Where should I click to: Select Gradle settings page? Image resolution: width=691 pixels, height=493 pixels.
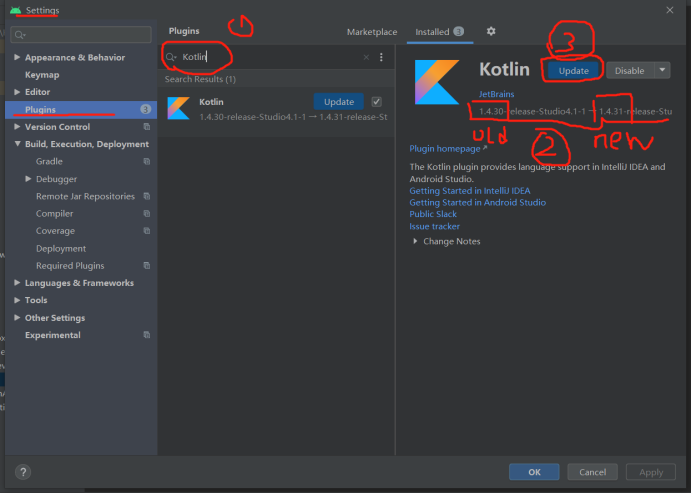point(49,162)
